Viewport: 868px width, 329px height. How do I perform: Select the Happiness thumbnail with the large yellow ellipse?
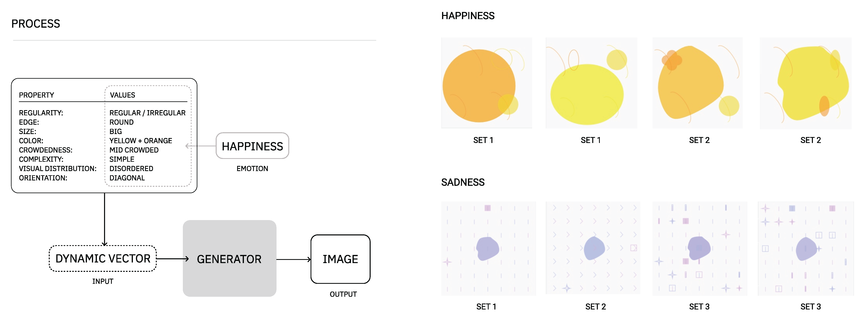click(x=591, y=83)
